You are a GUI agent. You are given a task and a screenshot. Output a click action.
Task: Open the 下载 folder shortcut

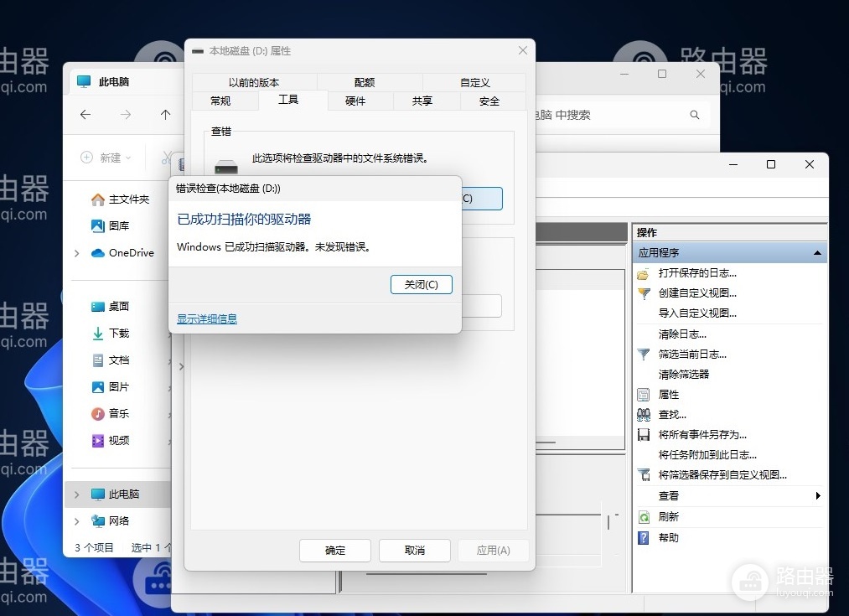(111, 334)
